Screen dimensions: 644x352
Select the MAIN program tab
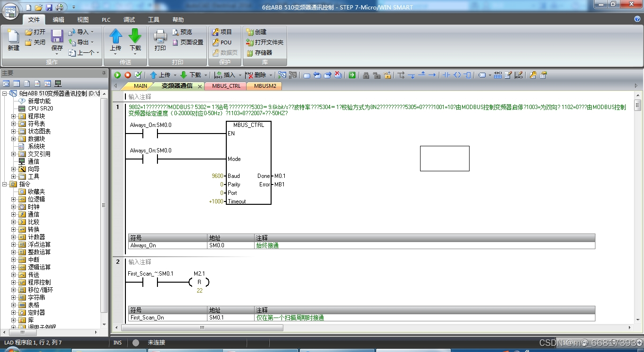pos(140,86)
